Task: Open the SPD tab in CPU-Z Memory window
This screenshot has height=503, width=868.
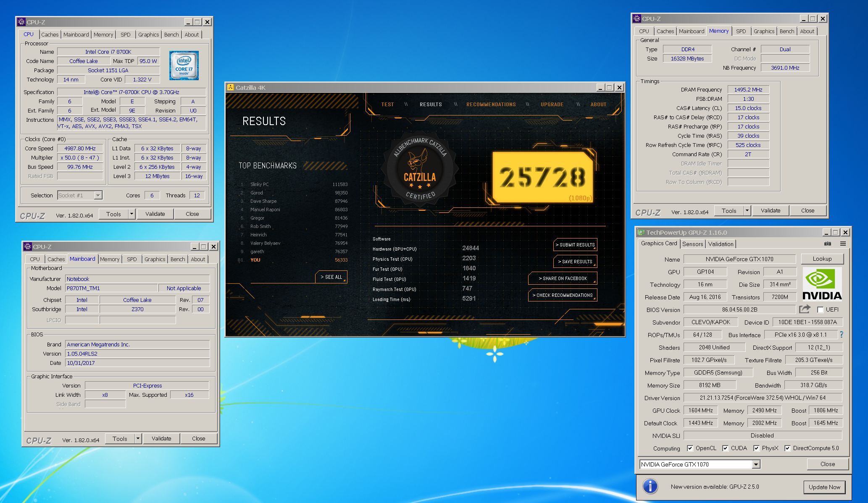Action: [x=741, y=31]
